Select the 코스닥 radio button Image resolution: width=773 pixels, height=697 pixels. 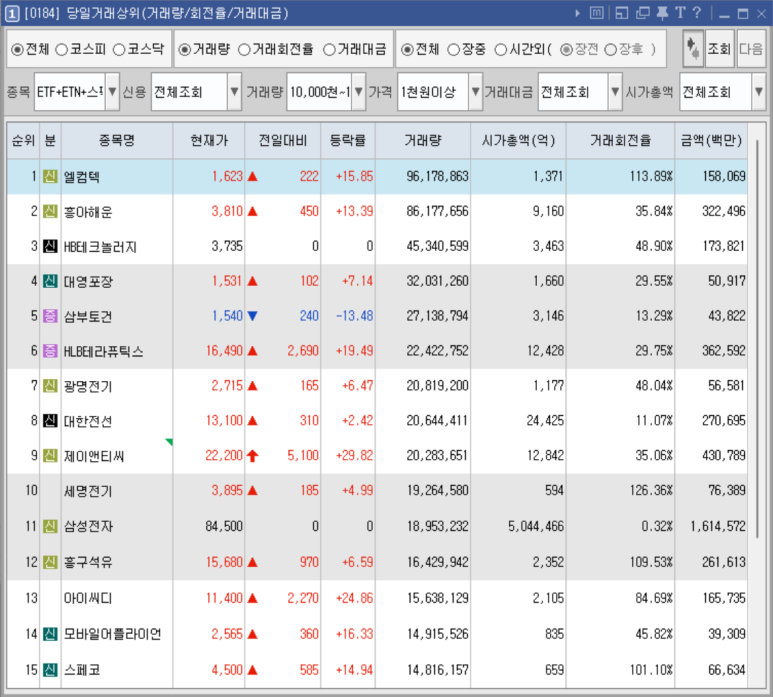click(x=119, y=49)
